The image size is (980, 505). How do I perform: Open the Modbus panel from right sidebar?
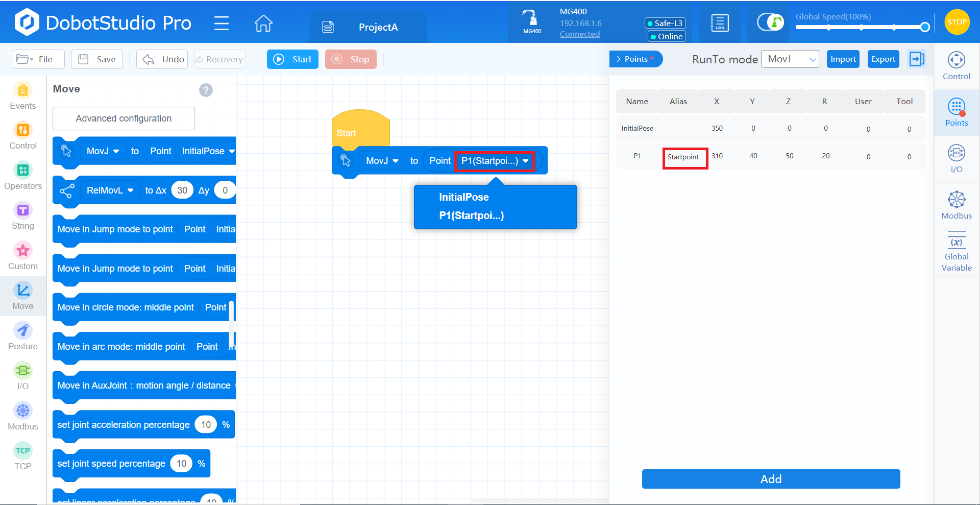coord(956,205)
